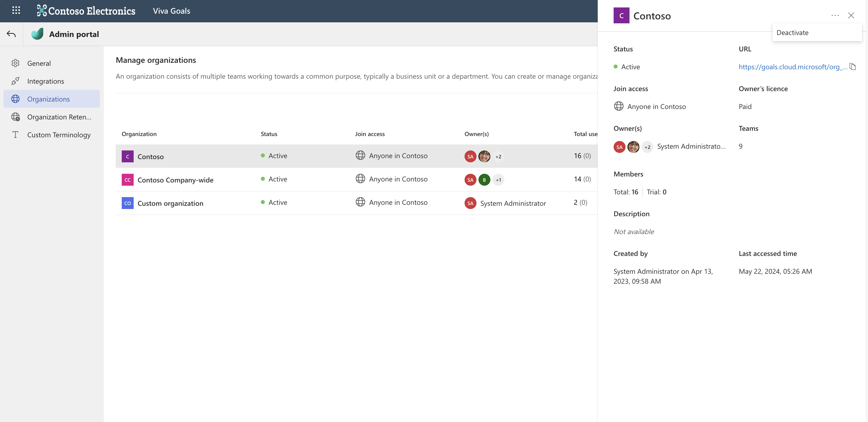Click Custom Terminology T icon
Viewport: 868px width, 422px height.
coord(15,135)
